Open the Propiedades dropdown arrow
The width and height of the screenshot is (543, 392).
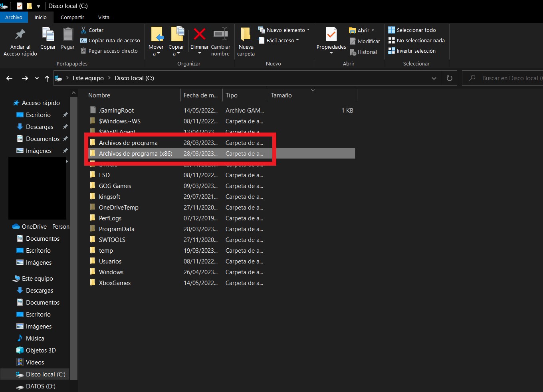coord(331,53)
